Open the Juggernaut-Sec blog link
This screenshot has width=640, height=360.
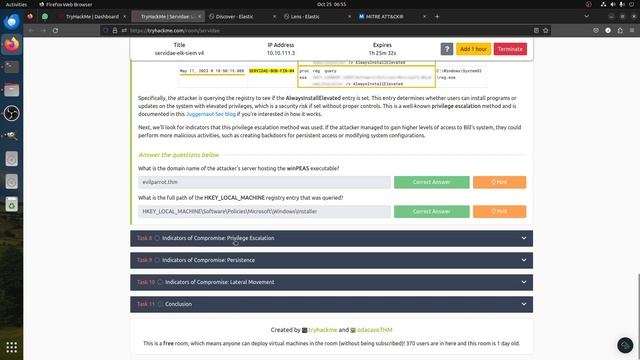(211, 114)
